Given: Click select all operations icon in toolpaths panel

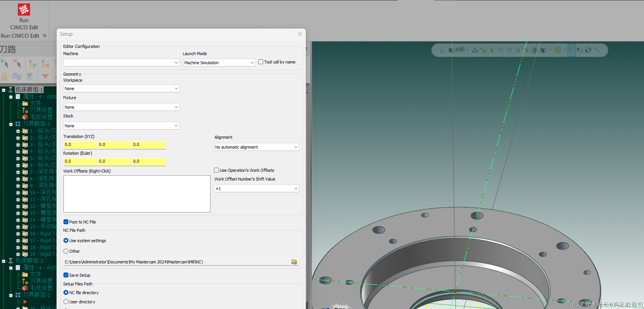Looking at the screenshot, I should [5, 63].
